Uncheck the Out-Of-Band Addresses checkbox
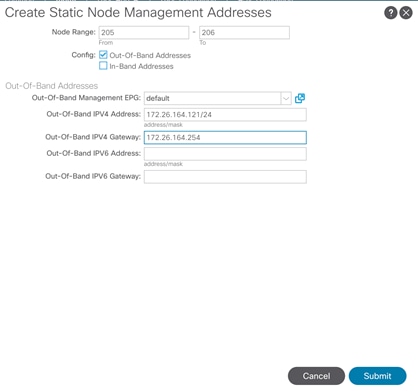 click(x=103, y=55)
